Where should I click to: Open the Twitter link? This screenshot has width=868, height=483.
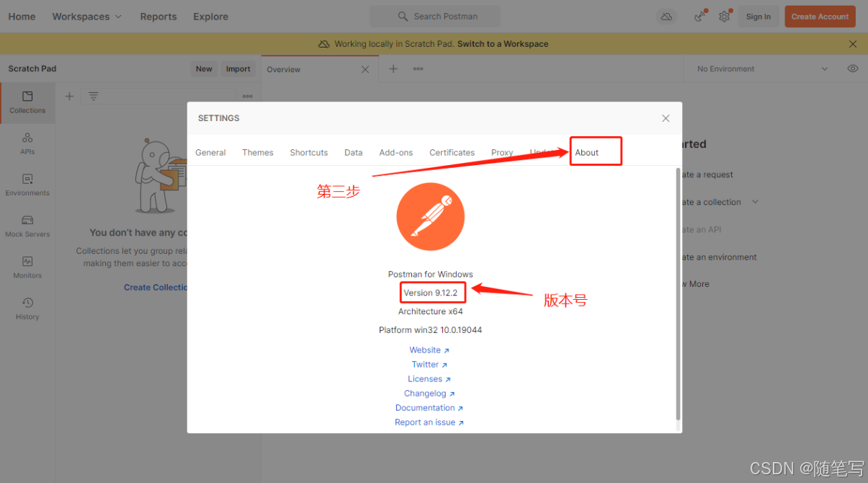pyautogui.click(x=429, y=364)
